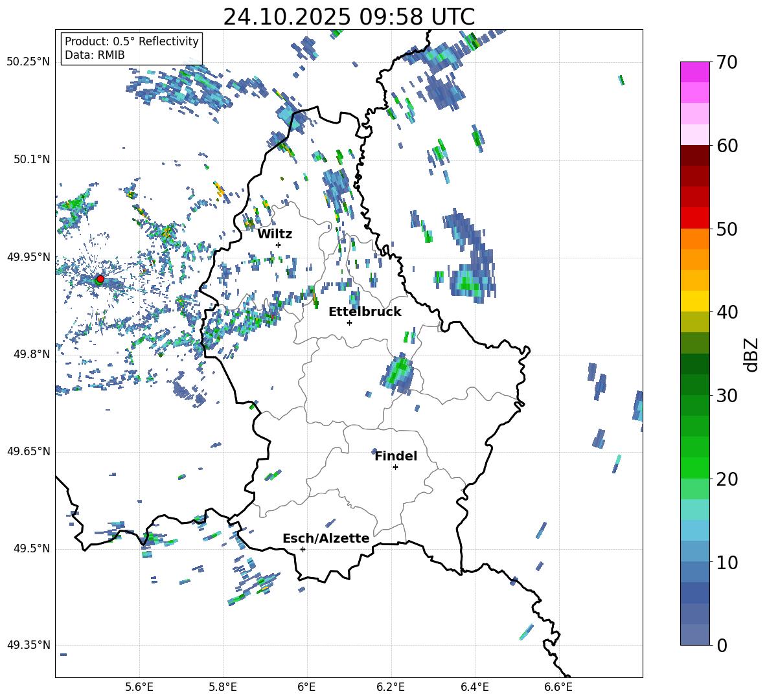
Task: Click the 'Product: 0.5° Reflectivity' text
Action: point(132,41)
